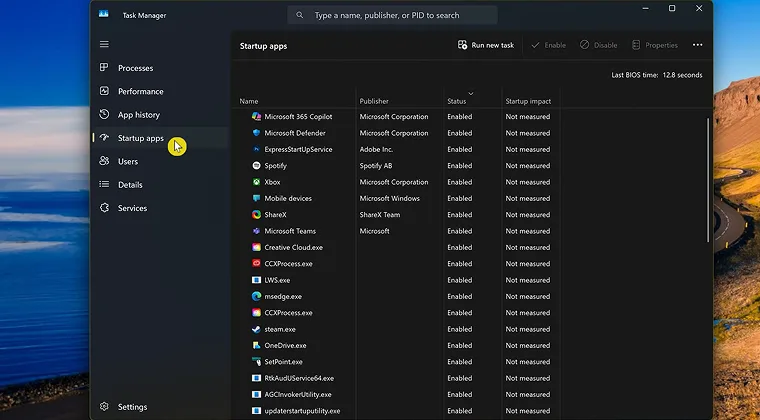760x420 pixels.
Task: Click the search magnifier icon
Action: tap(300, 15)
